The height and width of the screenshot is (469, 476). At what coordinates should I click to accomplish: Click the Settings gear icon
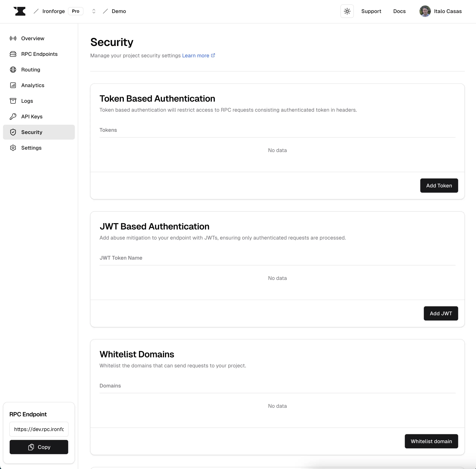click(13, 148)
